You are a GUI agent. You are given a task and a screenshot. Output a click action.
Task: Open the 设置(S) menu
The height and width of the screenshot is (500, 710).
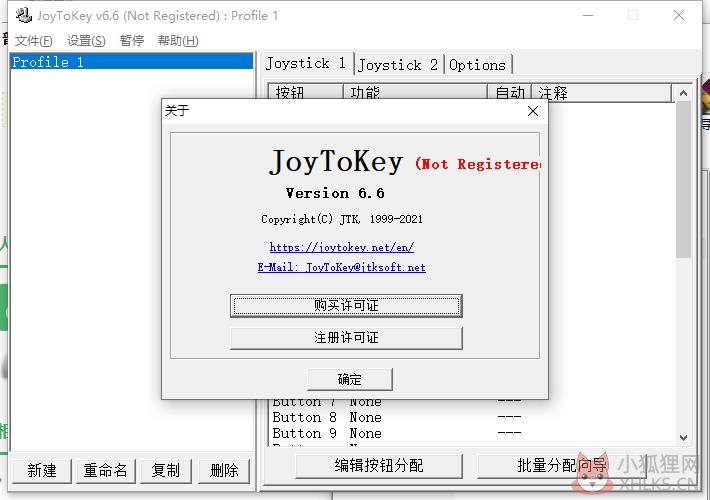[86, 41]
